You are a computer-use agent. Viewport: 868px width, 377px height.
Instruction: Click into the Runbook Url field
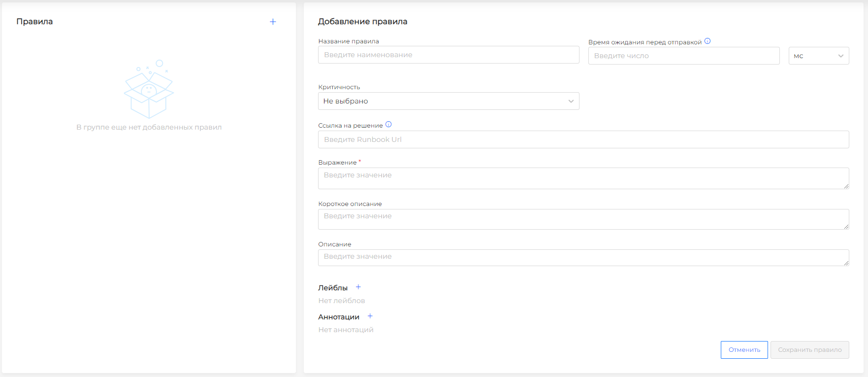(x=583, y=139)
